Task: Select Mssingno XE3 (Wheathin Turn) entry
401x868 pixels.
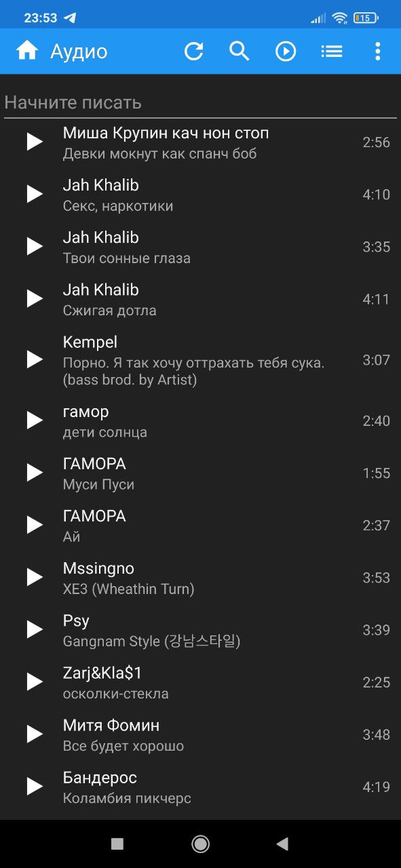Action: [x=200, y=578]
